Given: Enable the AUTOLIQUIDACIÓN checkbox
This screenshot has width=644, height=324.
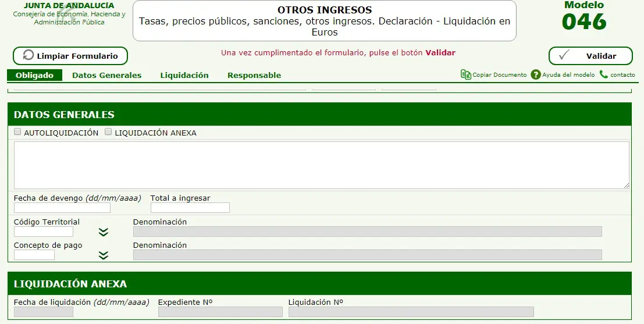Looking at the screenshot, I should coord(17,132).
